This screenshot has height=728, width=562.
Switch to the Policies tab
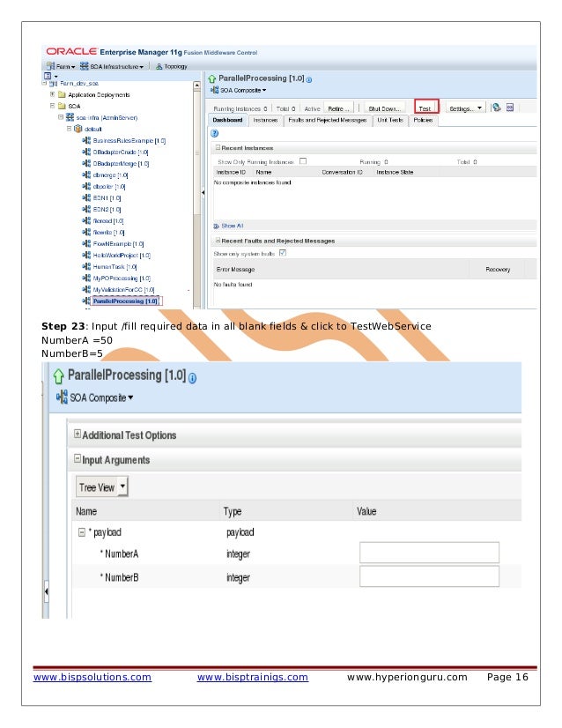tap(423, 120)
